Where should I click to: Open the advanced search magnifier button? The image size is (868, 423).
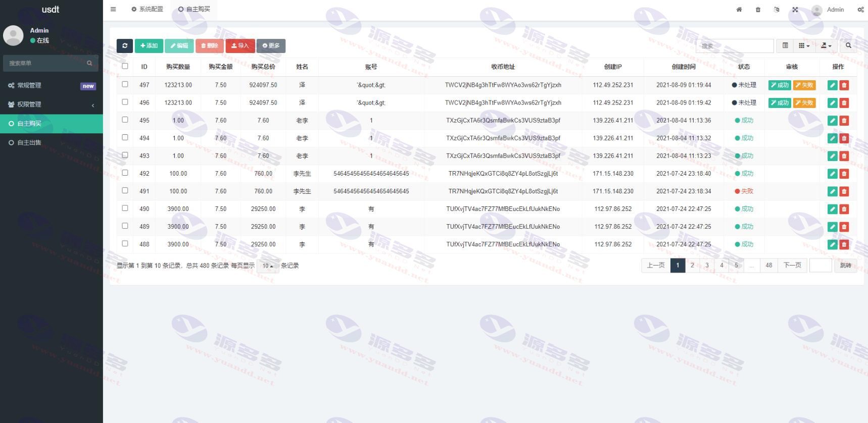pos(848,46)
